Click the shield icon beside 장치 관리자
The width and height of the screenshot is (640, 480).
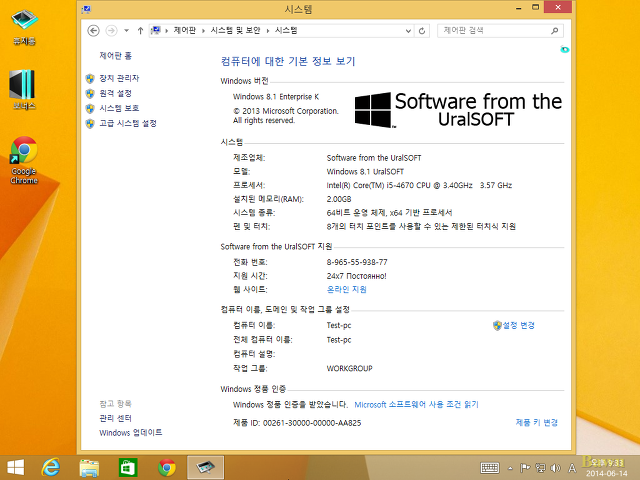pos(90,78)
